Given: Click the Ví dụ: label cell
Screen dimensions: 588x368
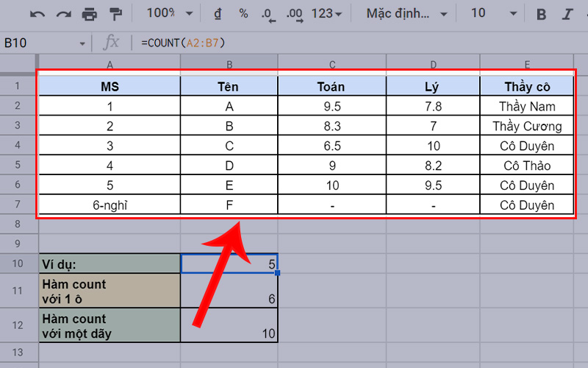Looking at the screenshot, I should point(110,263).
